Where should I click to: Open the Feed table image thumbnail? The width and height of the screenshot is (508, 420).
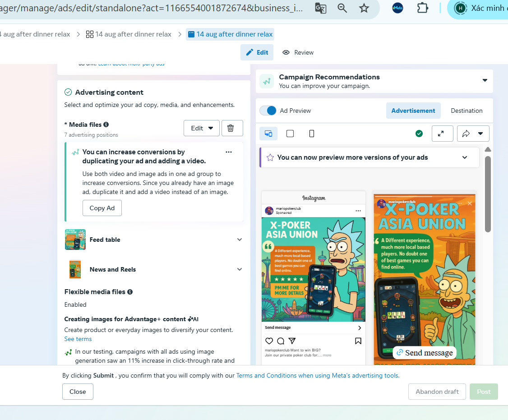pos(75,240)
